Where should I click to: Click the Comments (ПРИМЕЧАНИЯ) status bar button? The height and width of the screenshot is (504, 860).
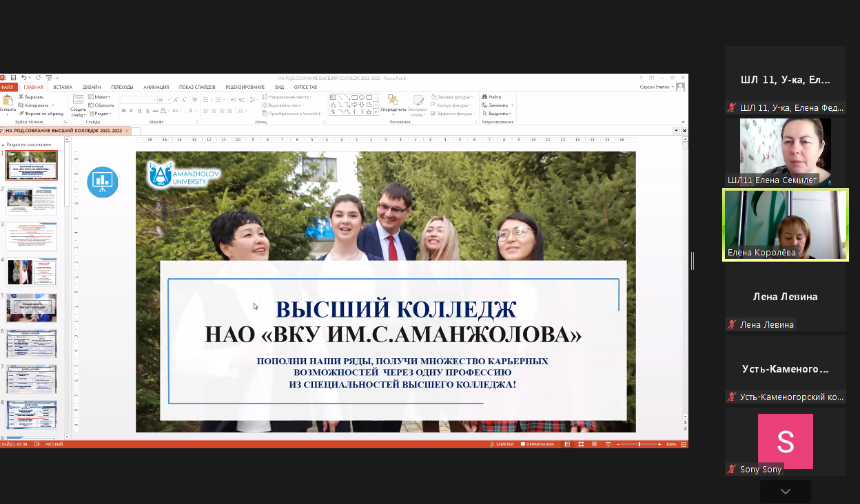[x=537, y=444]
